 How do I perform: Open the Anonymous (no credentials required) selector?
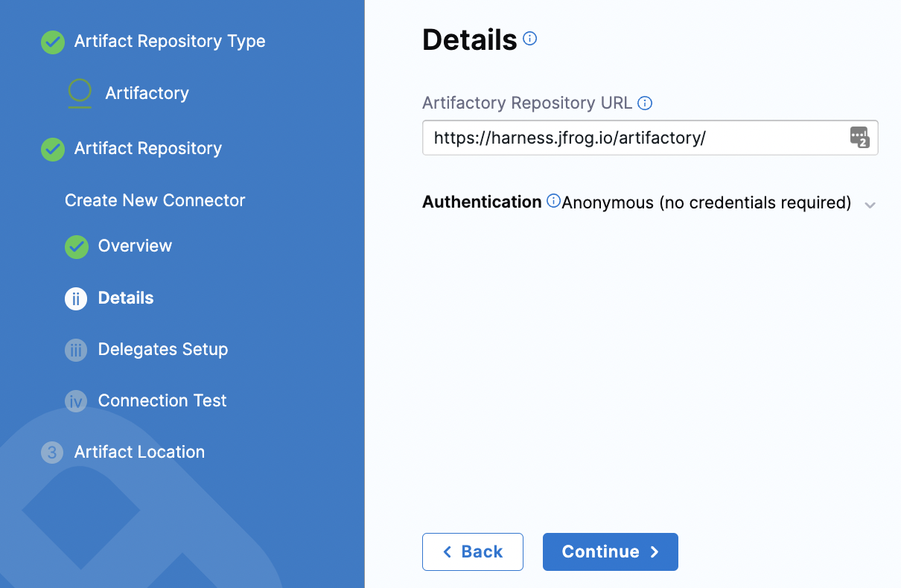point(706,202)
